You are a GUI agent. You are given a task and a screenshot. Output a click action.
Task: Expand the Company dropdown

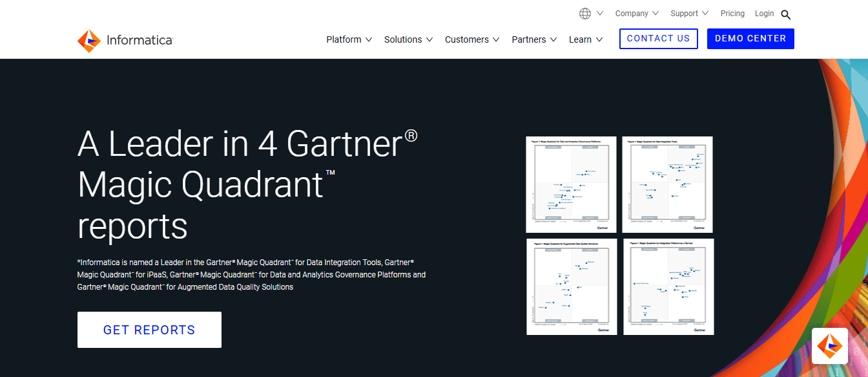point(637,14)
